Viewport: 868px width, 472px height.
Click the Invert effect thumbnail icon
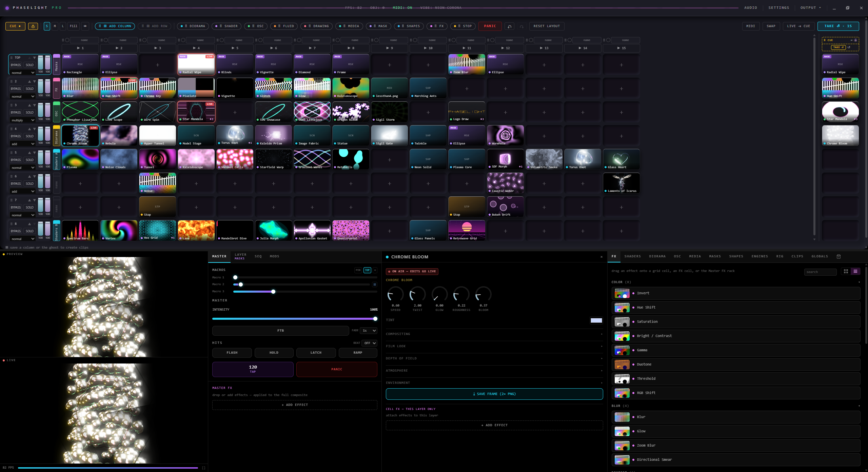point(622,293)
